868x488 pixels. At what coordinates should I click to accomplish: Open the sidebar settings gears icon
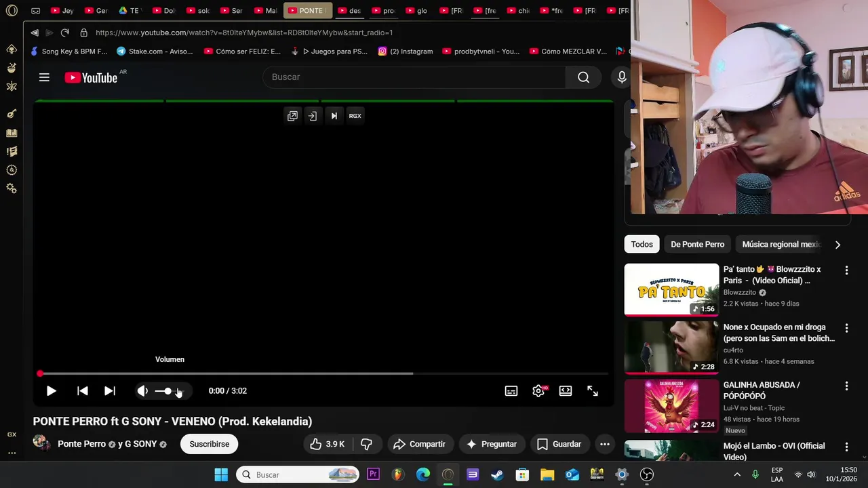(x=12, y=188)
